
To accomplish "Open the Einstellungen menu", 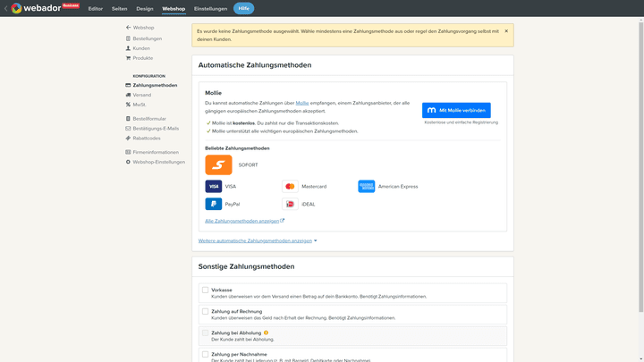I will point(211,9).
